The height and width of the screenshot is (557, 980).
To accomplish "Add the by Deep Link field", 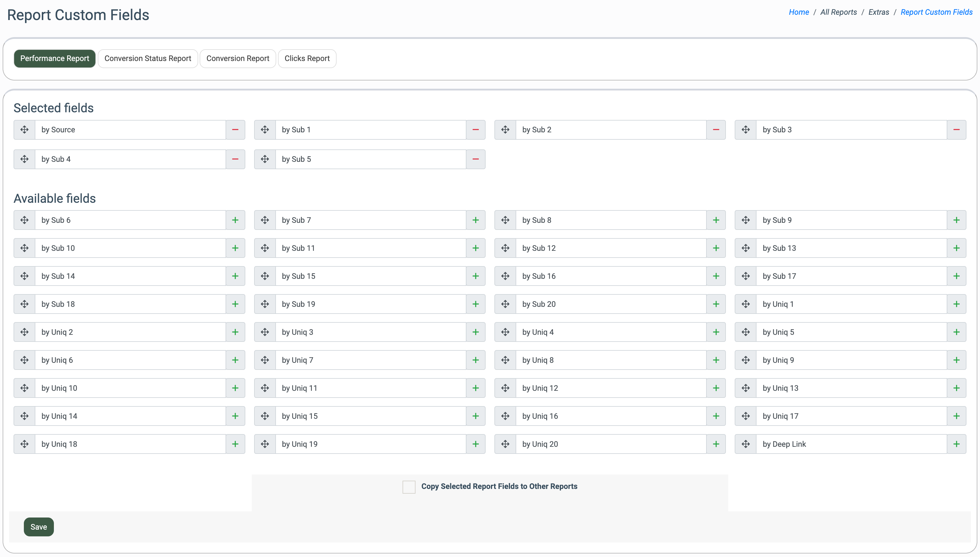I will tap(956, 444).
